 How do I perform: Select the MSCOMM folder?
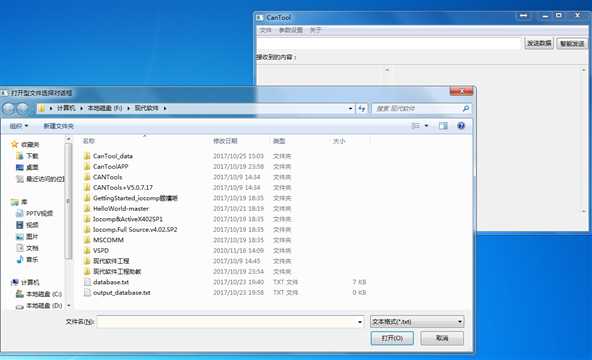click(x=108, y=240)
